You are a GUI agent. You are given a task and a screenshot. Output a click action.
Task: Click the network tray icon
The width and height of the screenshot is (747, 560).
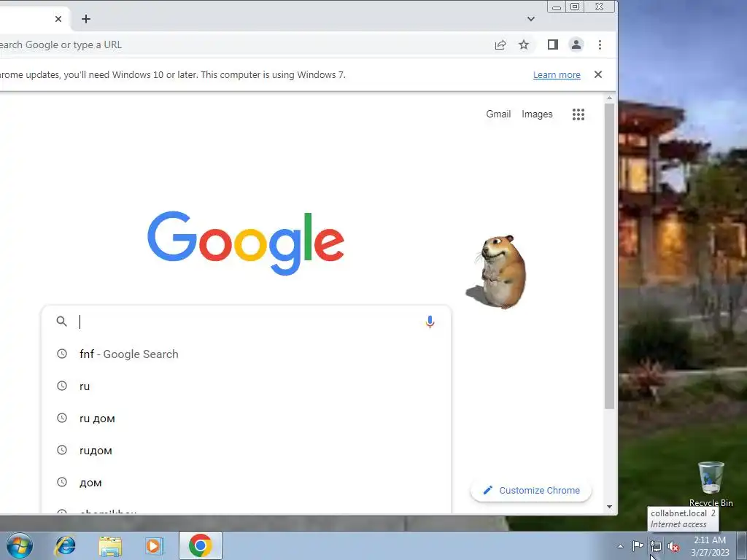tap(656, 546)
